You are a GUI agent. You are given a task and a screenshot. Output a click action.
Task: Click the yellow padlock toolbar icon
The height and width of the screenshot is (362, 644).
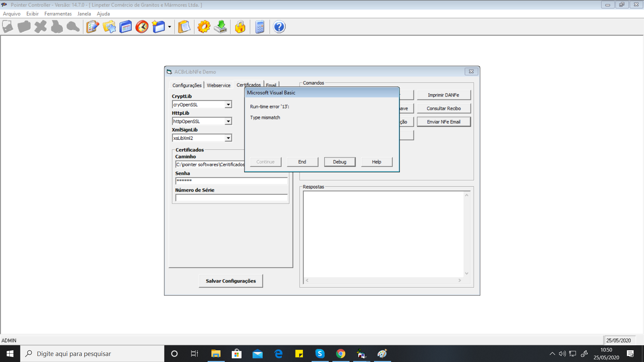240,27
